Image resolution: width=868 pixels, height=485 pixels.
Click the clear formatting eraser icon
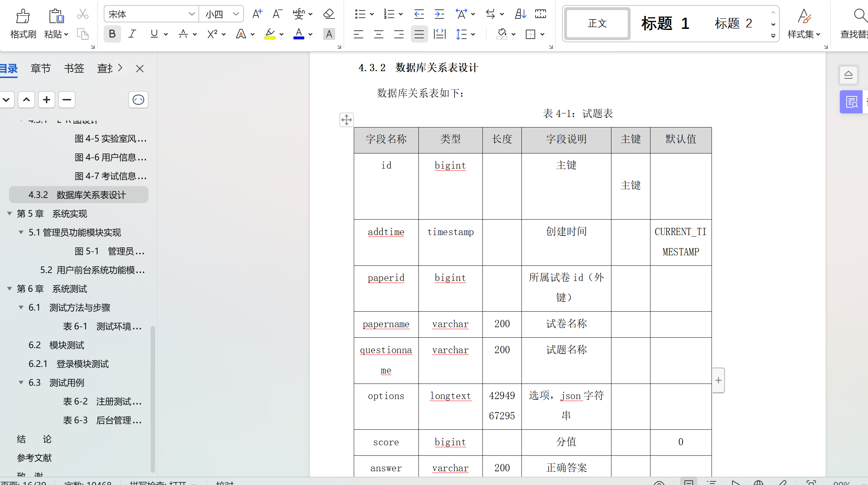coord(328,14)
